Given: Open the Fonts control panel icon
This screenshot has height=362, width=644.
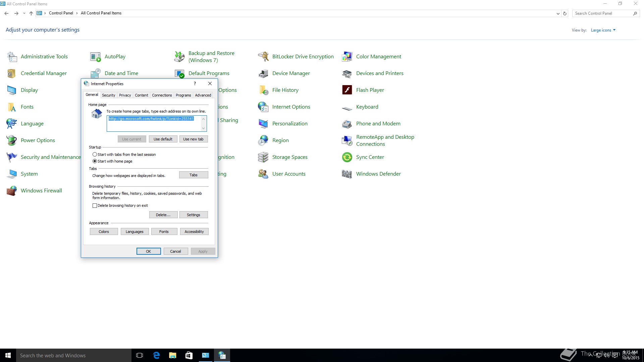Looking at the screenshot, I should (12, 107).
